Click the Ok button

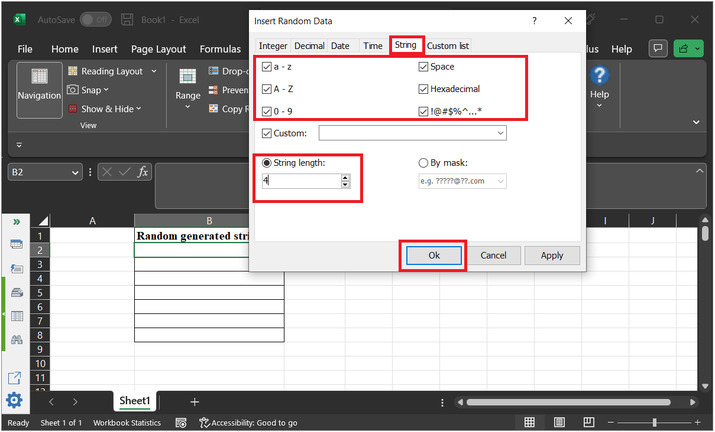[x=434, y=255]
